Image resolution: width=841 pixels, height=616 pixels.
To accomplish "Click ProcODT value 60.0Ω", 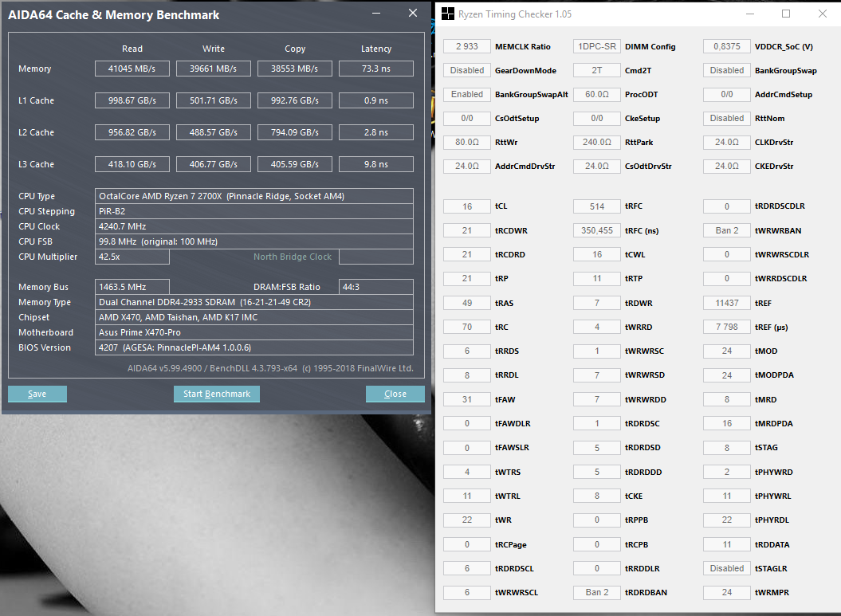I will pos(597,94).
